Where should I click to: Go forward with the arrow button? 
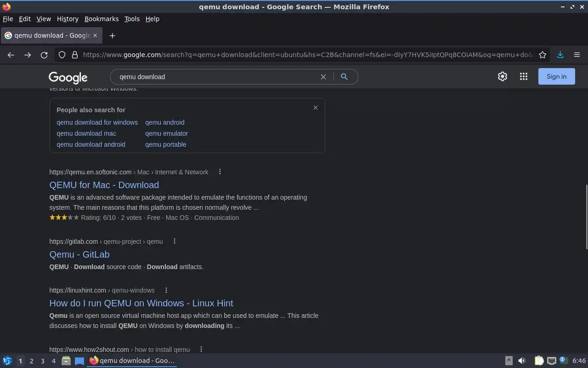tap(28, 55)
